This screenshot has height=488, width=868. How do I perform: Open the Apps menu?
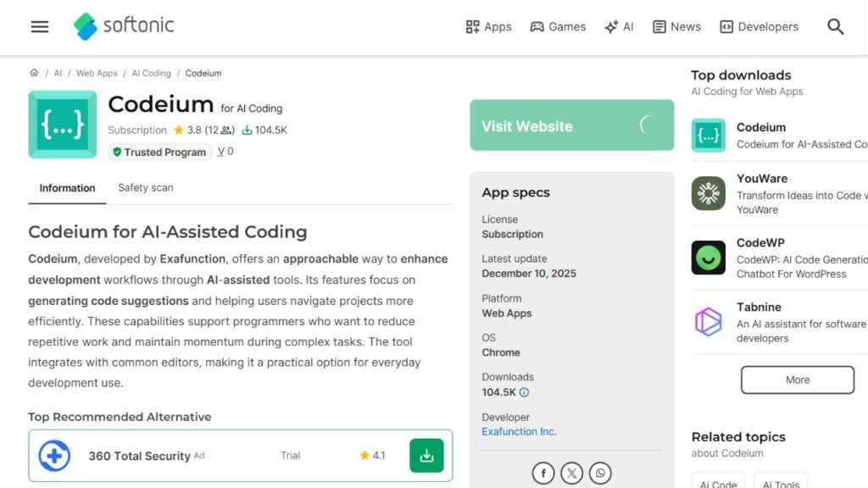click(488, 26)
